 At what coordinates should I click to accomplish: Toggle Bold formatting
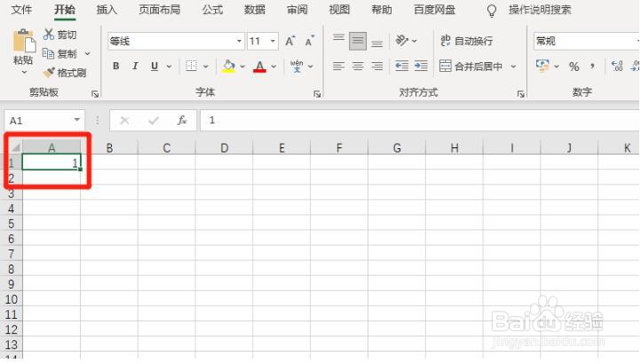coord(116,66)
